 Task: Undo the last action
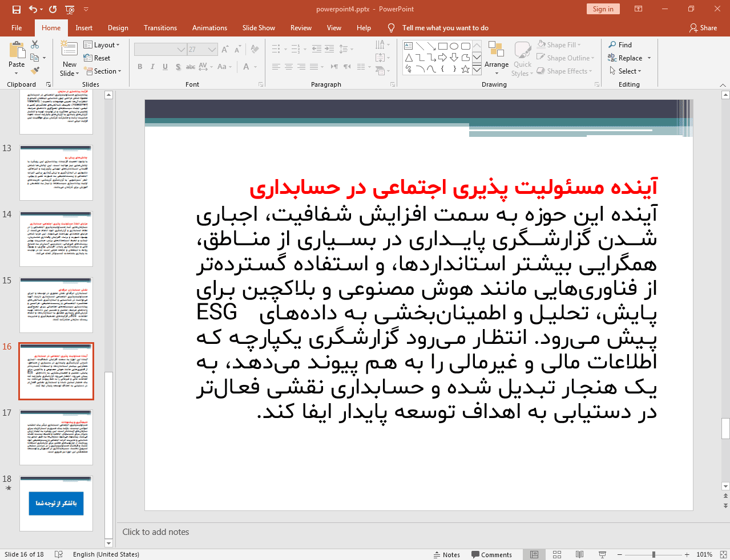33,9
